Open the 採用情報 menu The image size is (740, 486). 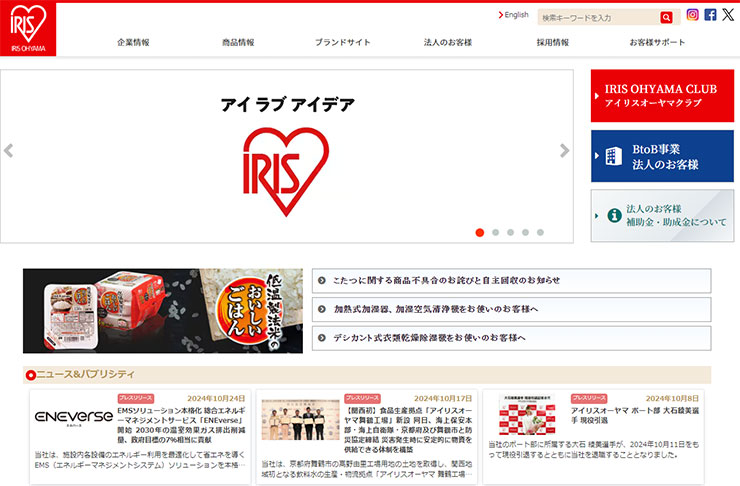pos(553,42)
